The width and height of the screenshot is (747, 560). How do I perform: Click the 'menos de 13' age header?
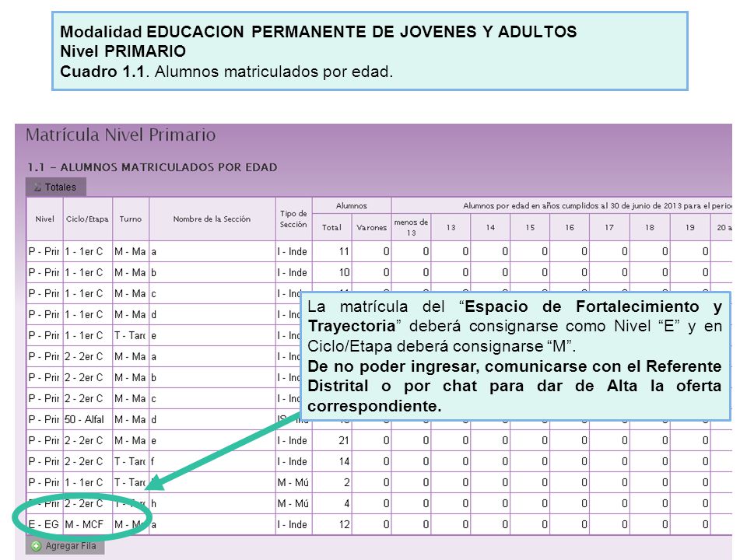coord(411,228)
